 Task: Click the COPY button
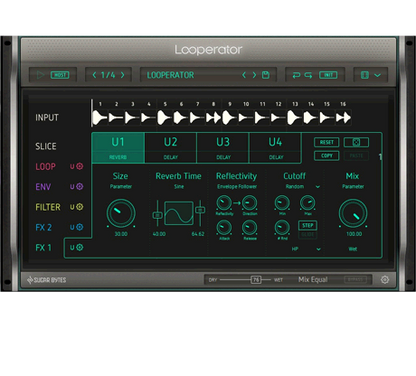pos(327,156)
